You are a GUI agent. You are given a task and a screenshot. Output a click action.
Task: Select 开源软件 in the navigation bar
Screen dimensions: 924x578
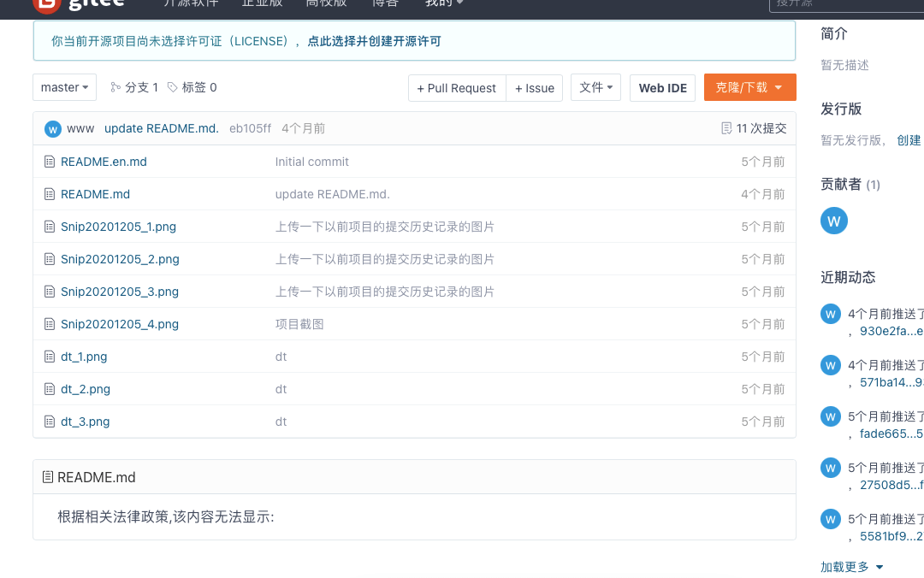click(x=191, y=3)
